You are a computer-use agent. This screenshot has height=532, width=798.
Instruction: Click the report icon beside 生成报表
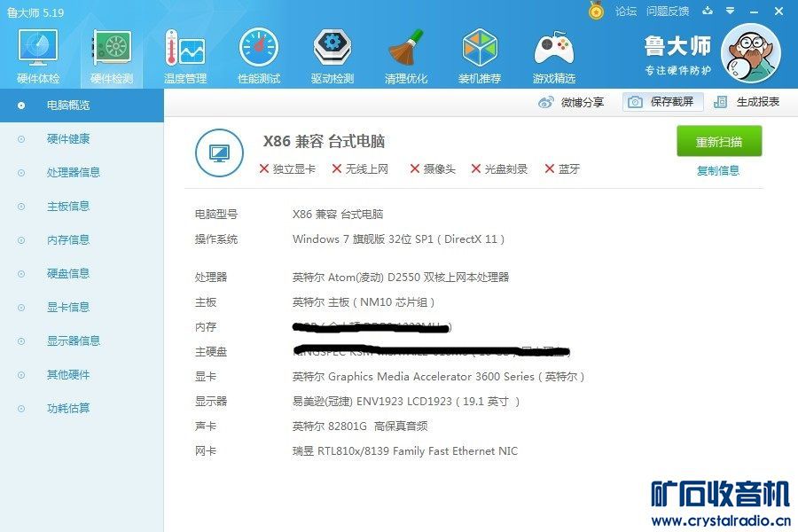[720, 102]
